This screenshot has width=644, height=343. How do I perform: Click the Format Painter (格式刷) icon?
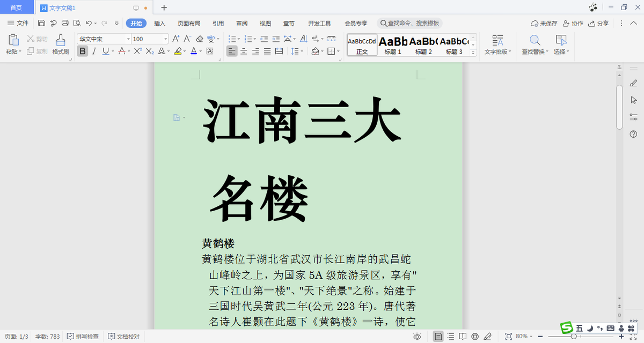point(61,46)
